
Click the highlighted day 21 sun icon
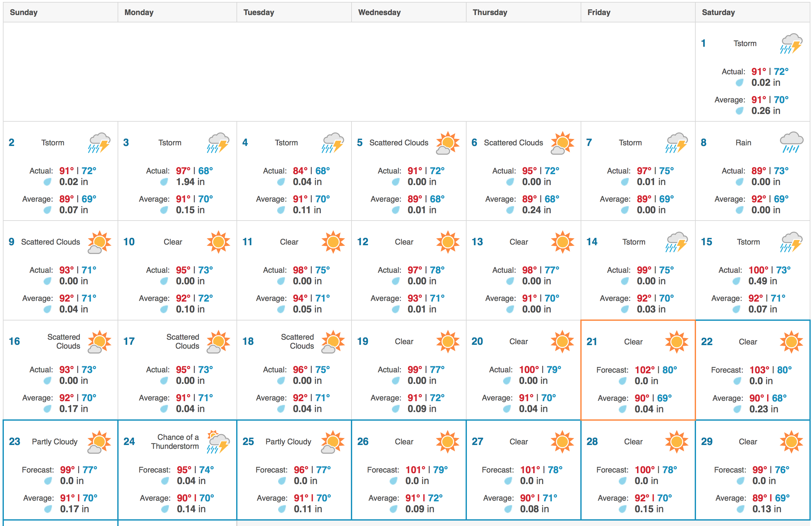tap(676, 342)
